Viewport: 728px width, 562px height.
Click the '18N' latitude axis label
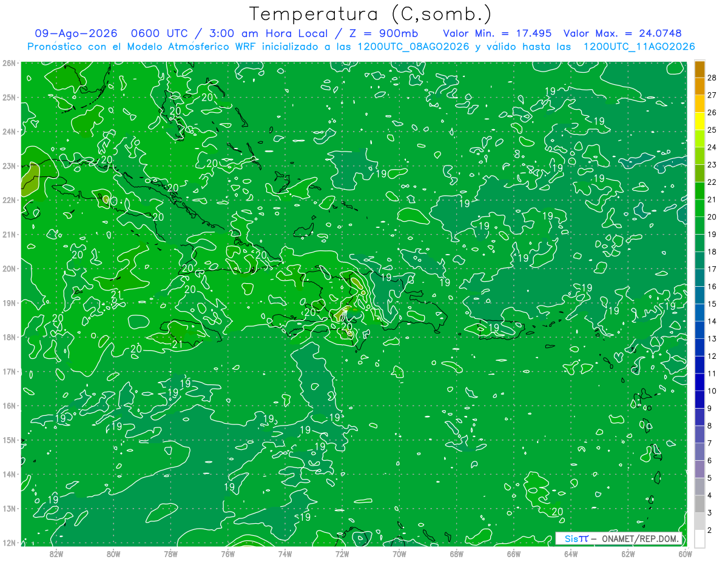coord(9,337)
